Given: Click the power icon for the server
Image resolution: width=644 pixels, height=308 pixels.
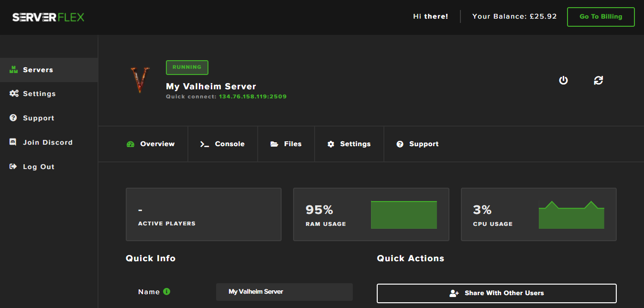Looking at the screenshot, I should 564,80.
